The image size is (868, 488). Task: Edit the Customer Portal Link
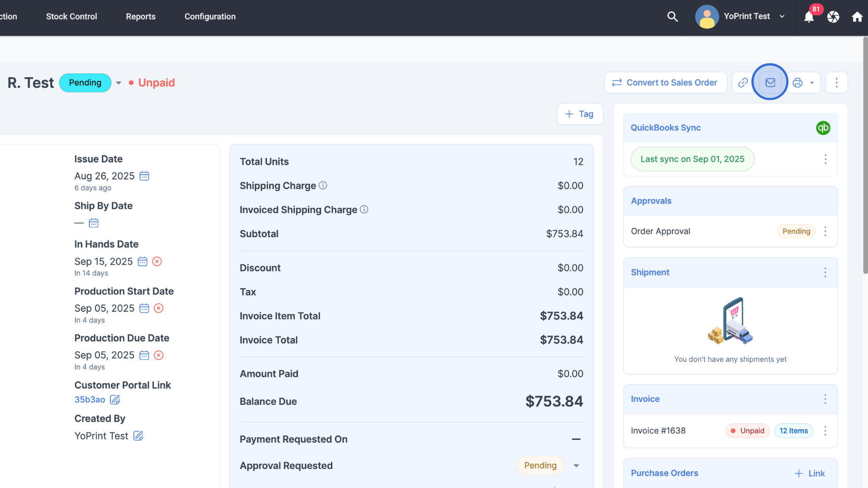point(115,399)
